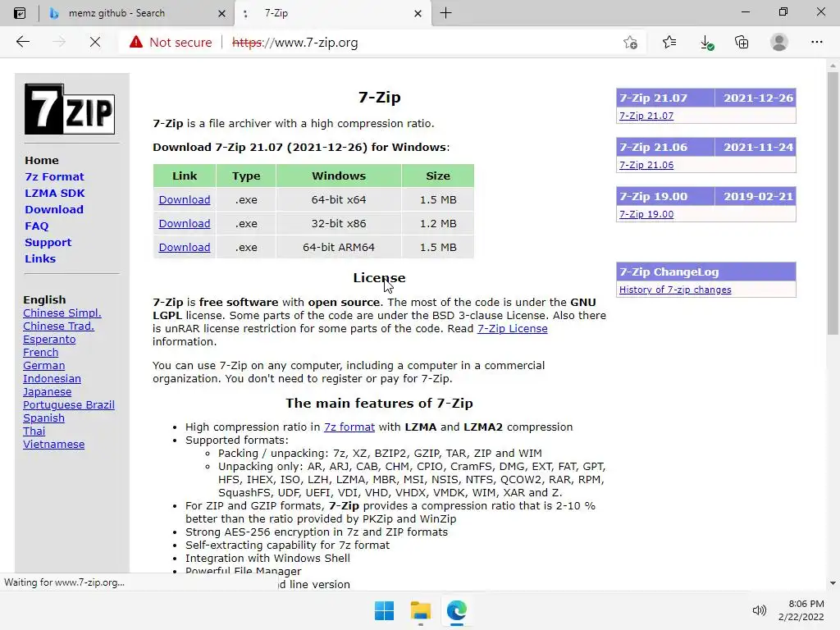Click the browser back arrow
The image size is (840, 630).
point(22,42)
